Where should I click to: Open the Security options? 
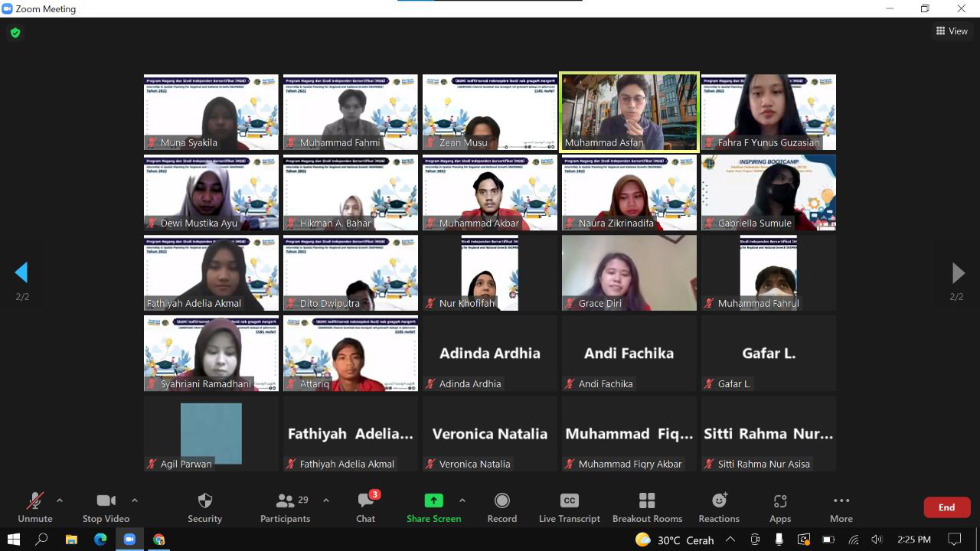pos(204,507)
